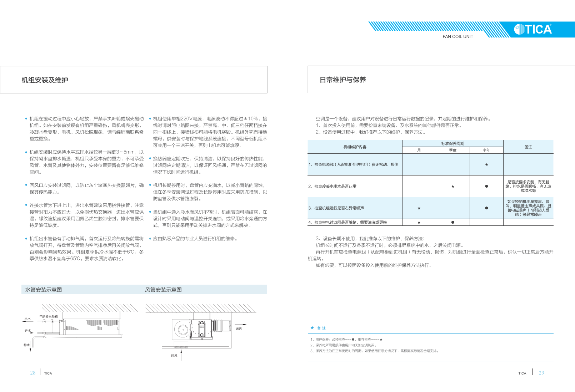Click the FAN COIL UNIT header text
575x392 pixels.
click(457, 36)
